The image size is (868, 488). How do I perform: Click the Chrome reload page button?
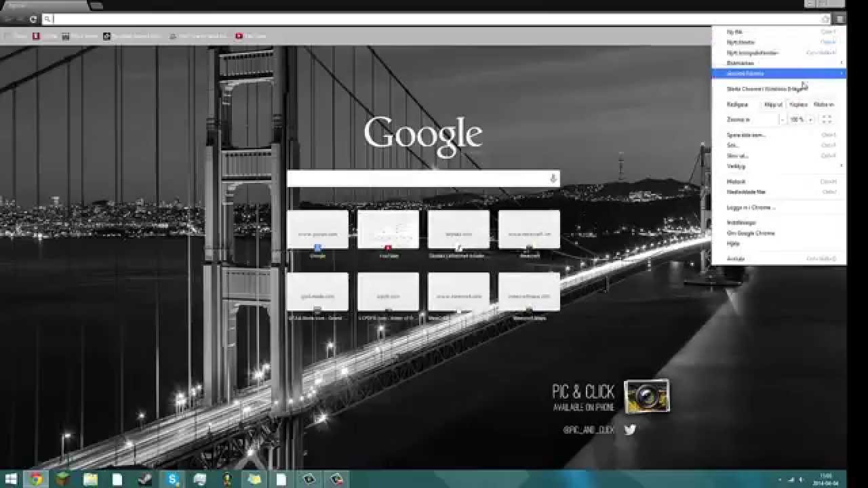point(33,19)
